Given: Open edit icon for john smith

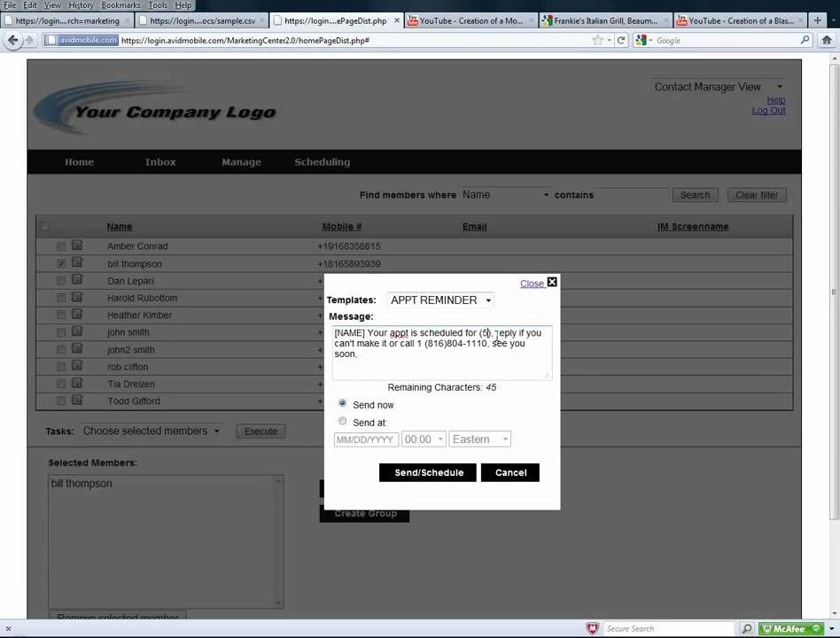Looking at the screenshot, I should [77, 331].
